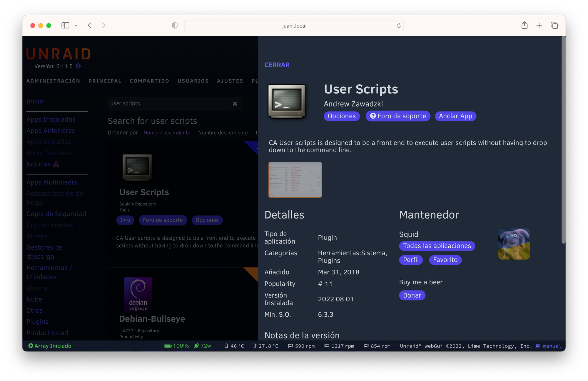The image size is (588, 381).
Task: Open the User Scripts screenshot thumbnail
Action: [295, 179]
